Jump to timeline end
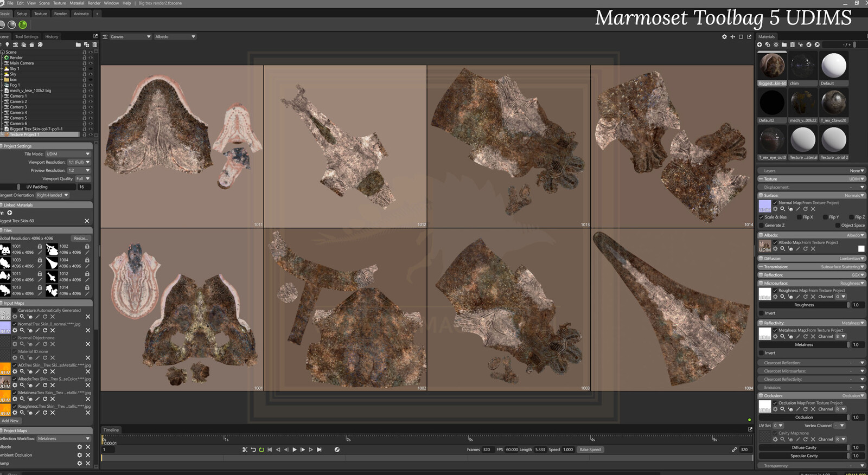Image resolution: width=868 pixels, height=475 pixels. [320, 450]
